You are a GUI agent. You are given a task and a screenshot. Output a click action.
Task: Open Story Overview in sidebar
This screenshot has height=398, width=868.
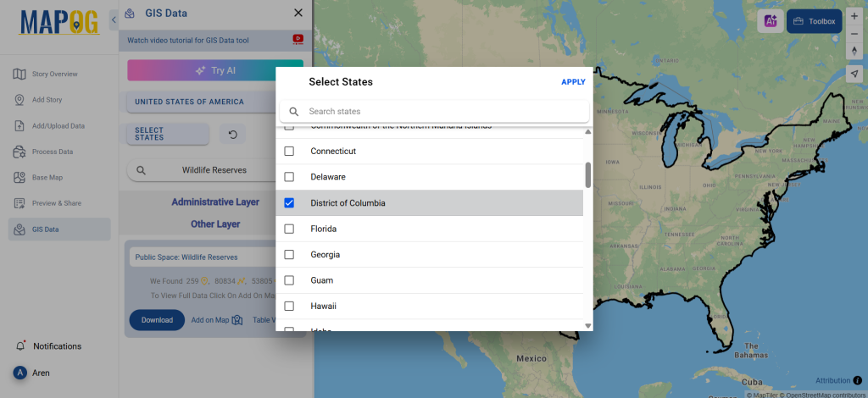54,74
